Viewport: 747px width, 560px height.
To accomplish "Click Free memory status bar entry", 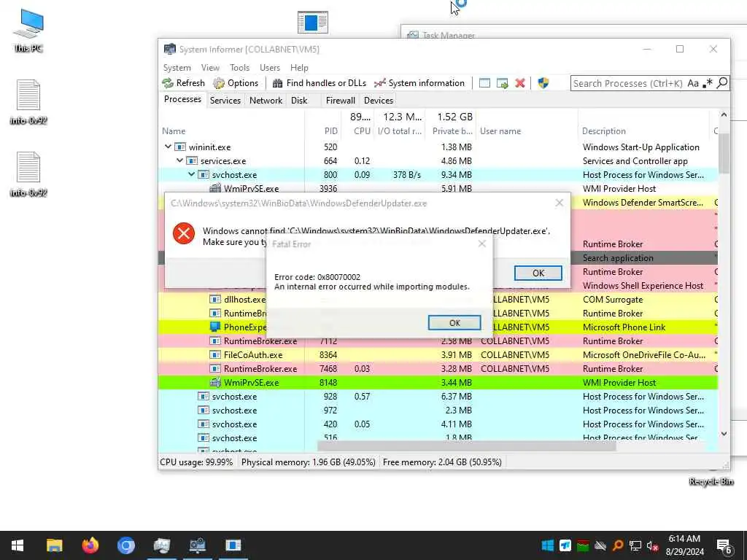I will tap(442, 462).
